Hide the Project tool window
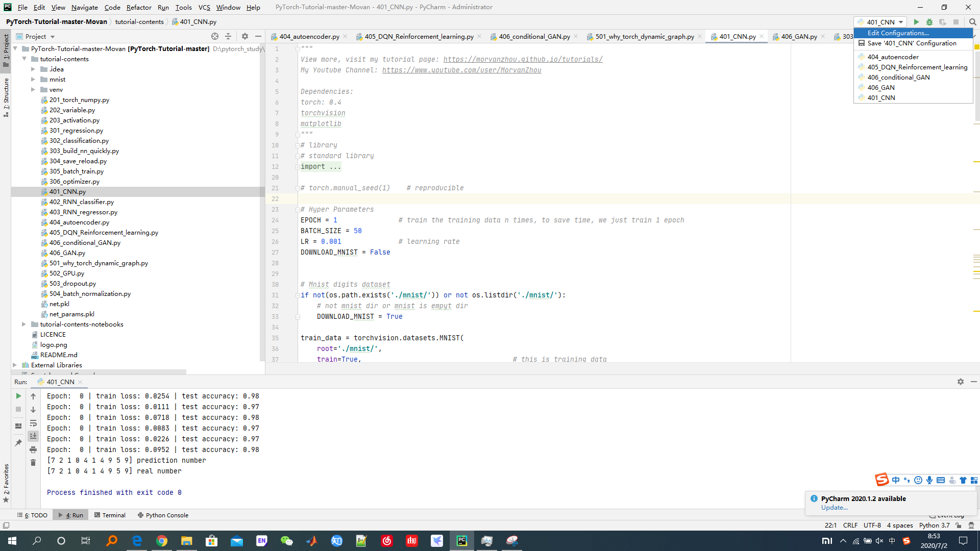980x551 pixels. (x=258, y=36)
